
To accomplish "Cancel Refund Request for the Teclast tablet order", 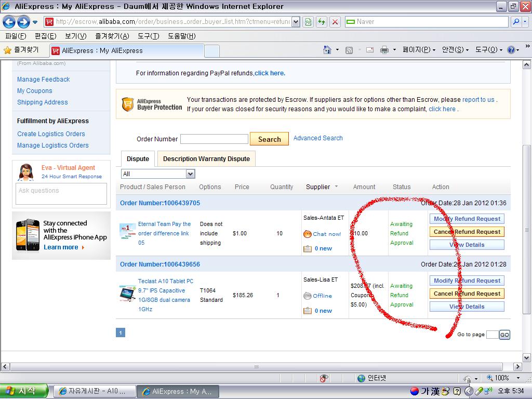I will point(467,294).
